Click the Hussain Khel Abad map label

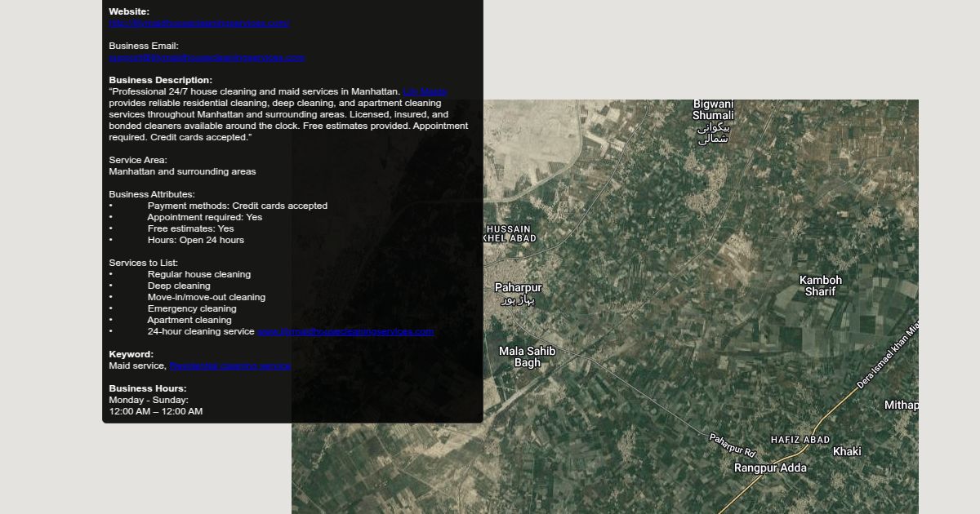508,234
